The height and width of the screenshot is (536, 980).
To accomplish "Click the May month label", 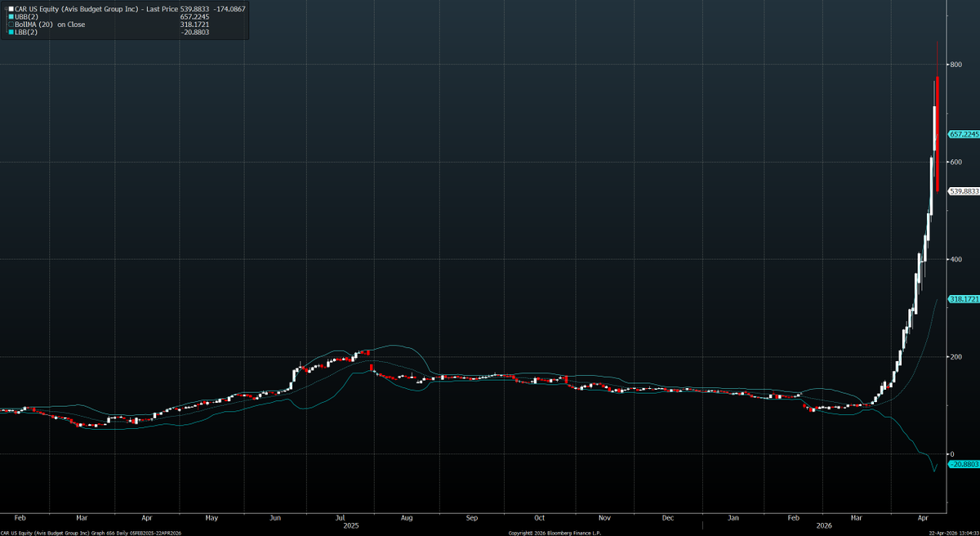I will point(212,518).
